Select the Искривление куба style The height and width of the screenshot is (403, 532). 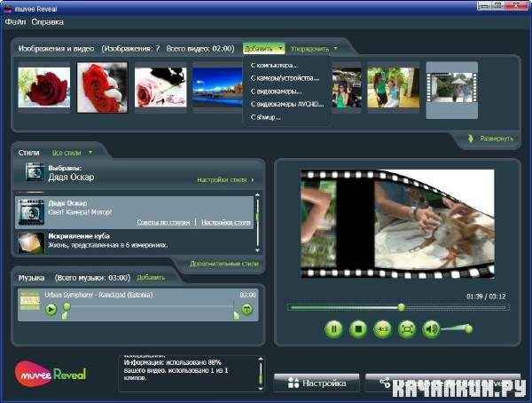(134, 242)
